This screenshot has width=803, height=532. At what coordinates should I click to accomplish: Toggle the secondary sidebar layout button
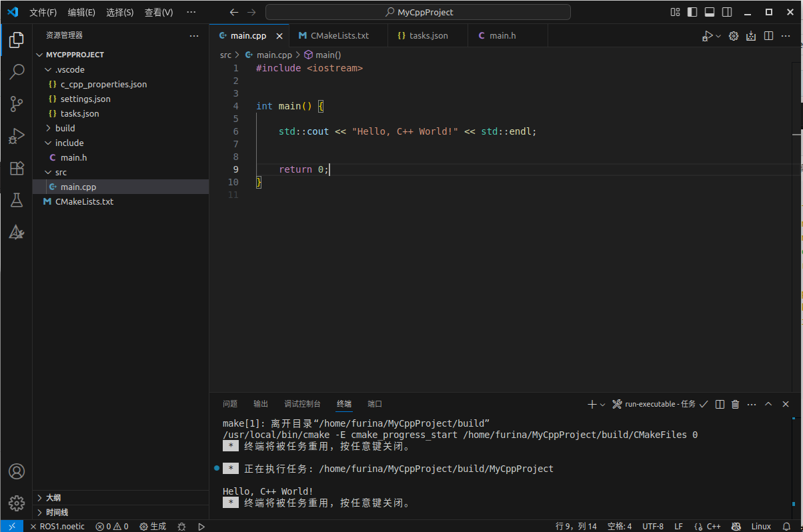727,12
